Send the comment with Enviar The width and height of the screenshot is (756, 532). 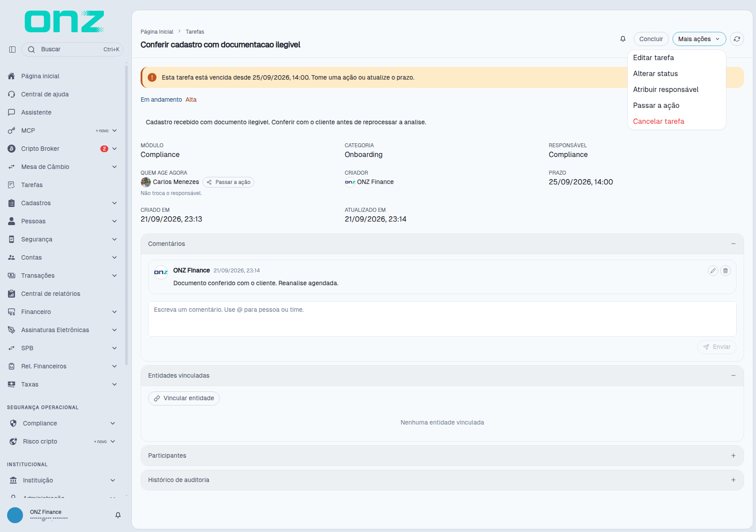click(717, 347)
